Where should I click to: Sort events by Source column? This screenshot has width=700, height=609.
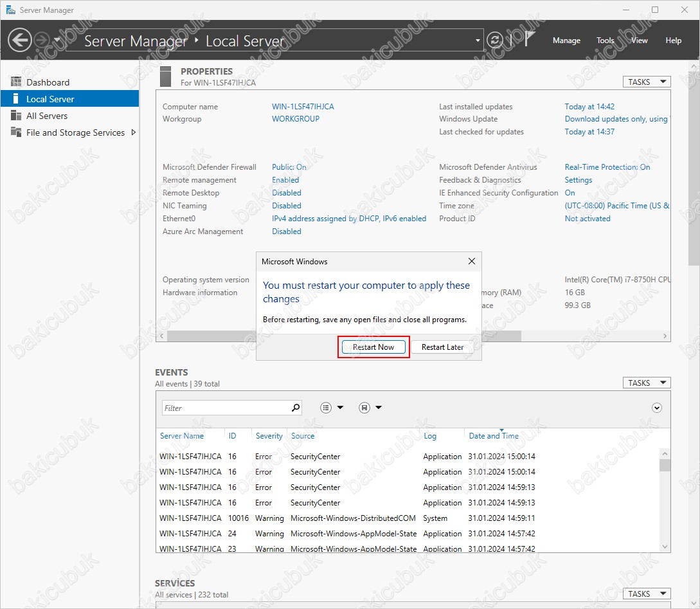tap(303, 436)
